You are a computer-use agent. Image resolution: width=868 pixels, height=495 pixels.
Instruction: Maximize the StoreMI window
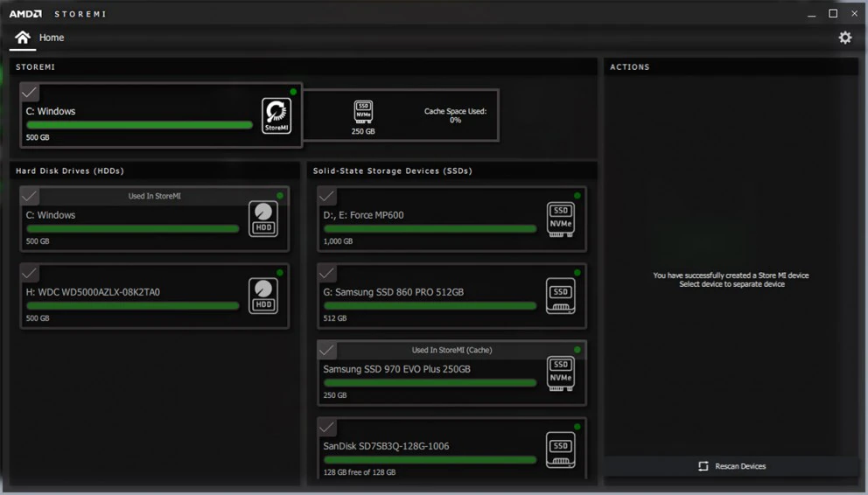(833, 14)
